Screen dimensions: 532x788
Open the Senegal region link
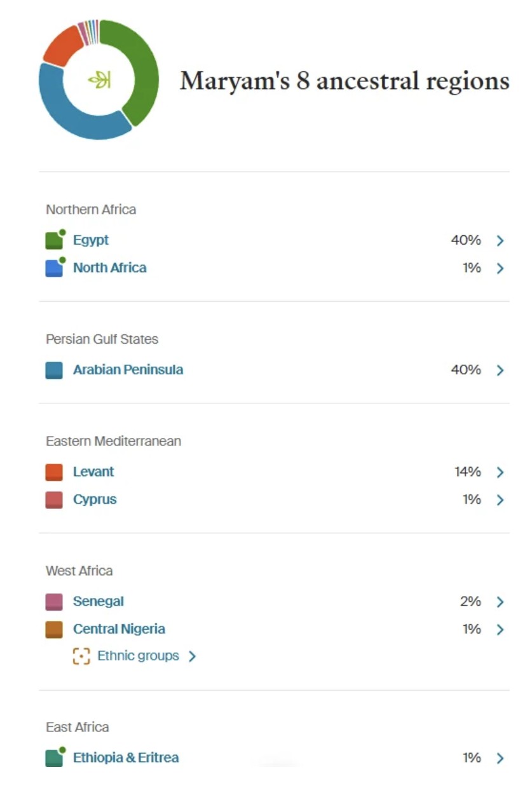point(99,601)
